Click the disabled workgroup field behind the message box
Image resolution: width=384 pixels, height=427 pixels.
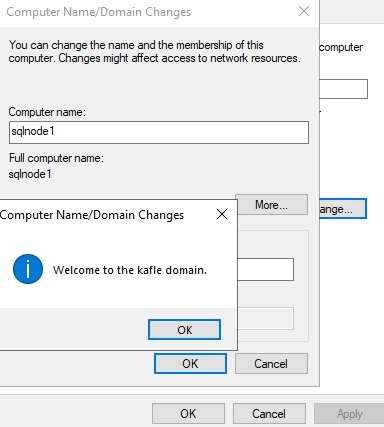click(265, 319)
